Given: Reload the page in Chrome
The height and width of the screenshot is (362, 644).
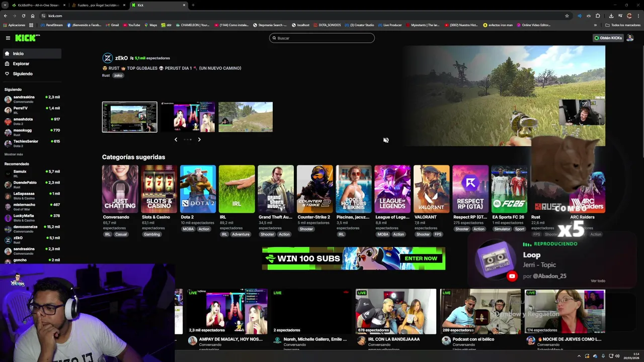Looking at the screenshot, I should 23,16.
